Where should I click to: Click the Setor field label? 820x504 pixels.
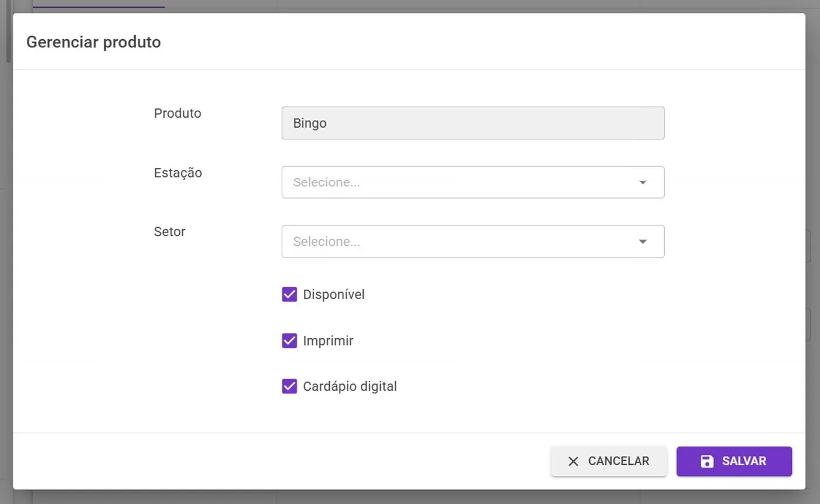click(x=170, y=231)
